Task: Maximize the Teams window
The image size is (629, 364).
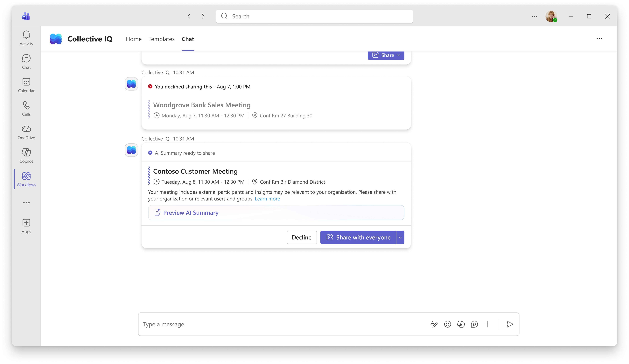Action: coord(589,16)
